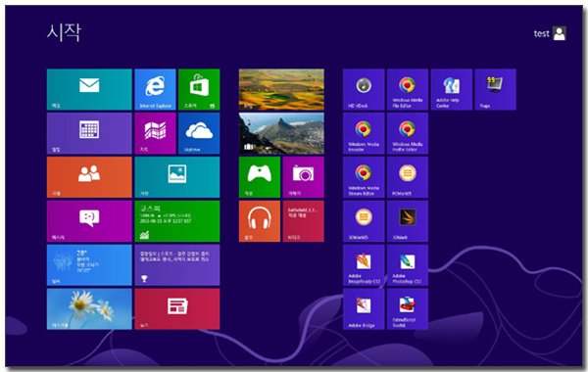Image resolution: width=588 pixels, height=372 pixels.
Task: Open the Travel tile with mountain photo
Action: tap(281, 133)
